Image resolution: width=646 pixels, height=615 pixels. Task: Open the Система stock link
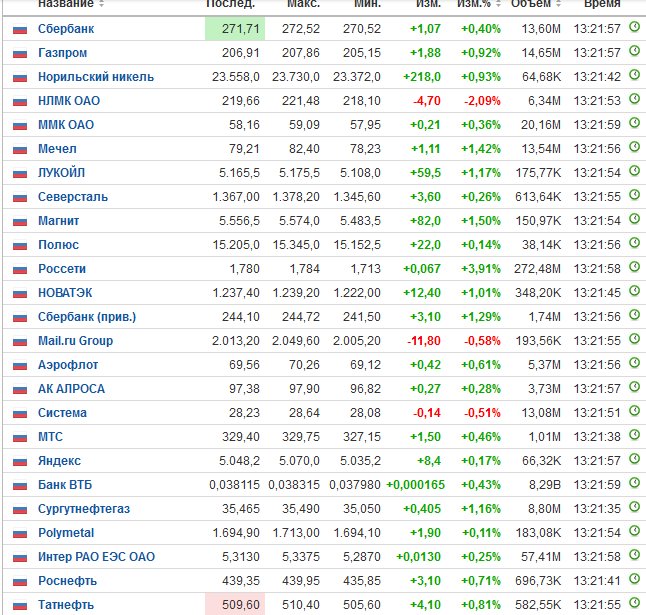point(62,413)
